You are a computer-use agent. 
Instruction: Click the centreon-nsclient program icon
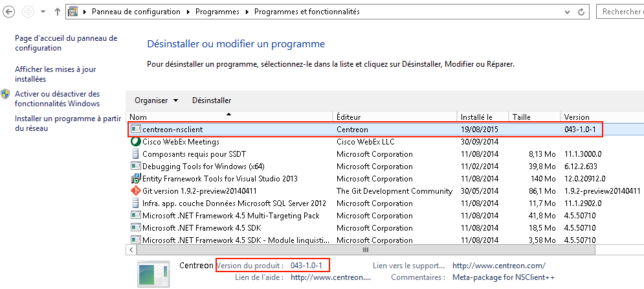pyautogui.click(x=135, y=129)
